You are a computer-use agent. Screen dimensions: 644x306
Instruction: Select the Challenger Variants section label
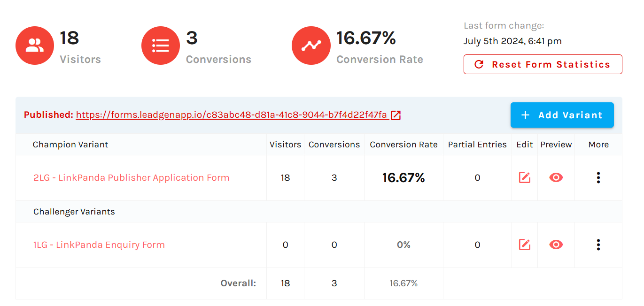click(x=74, y=212)
